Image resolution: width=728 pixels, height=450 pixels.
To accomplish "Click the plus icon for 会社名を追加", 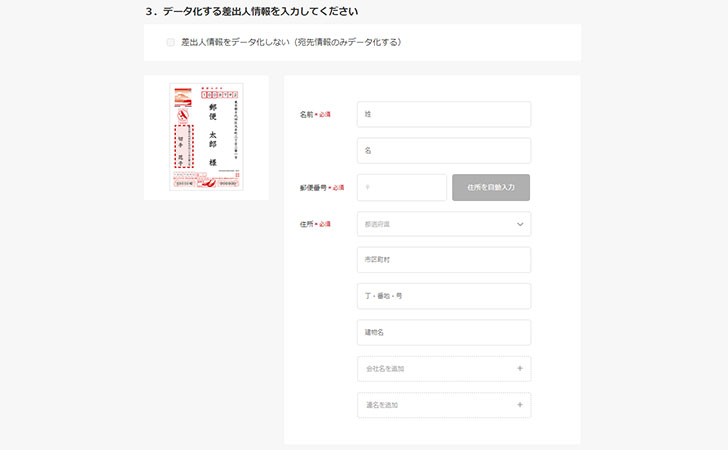I will 520,368.
